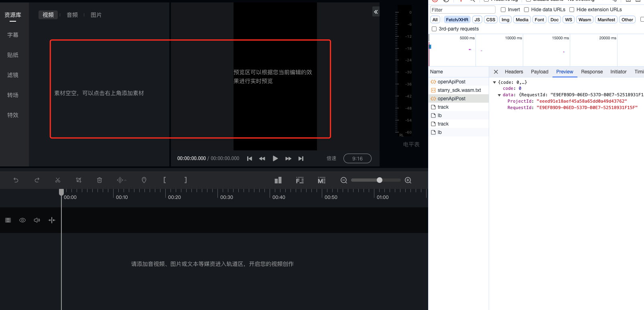Select the scissors split tool

coord(58,180)
